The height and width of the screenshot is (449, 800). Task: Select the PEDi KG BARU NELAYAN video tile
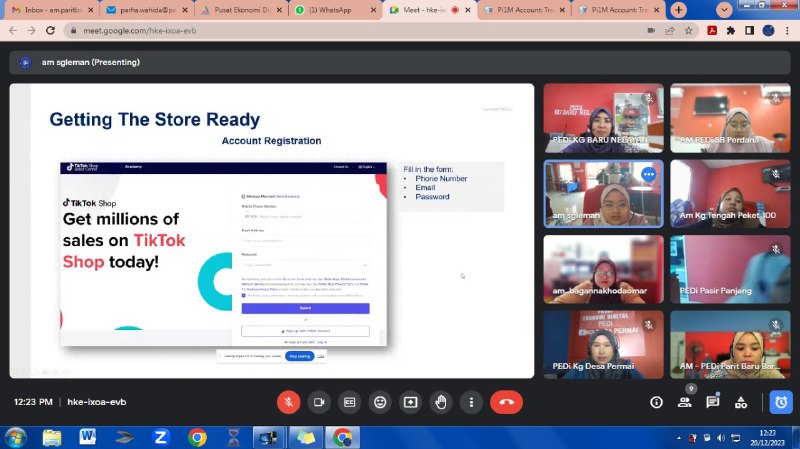click(x=603, y=118)
